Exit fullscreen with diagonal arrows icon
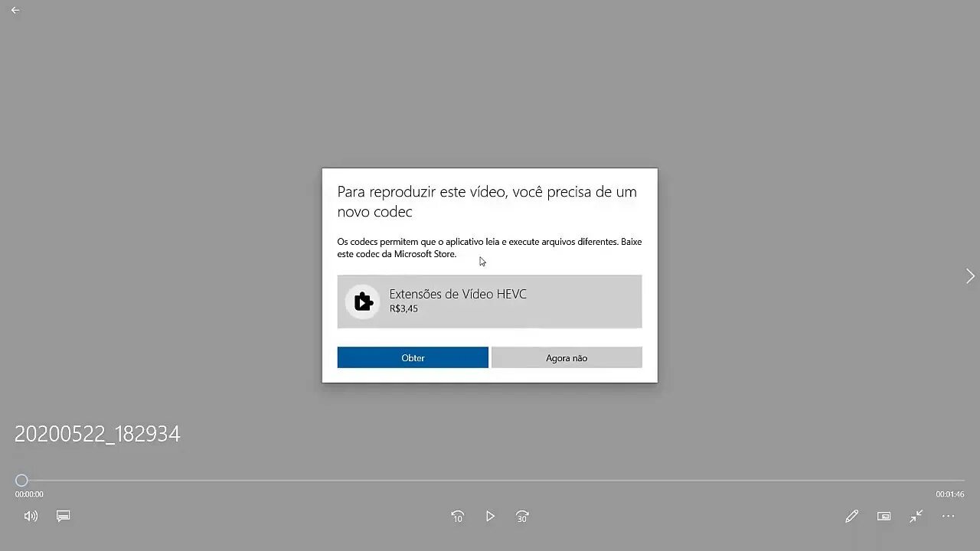This screenshot has width=980, height=551. 916,517
